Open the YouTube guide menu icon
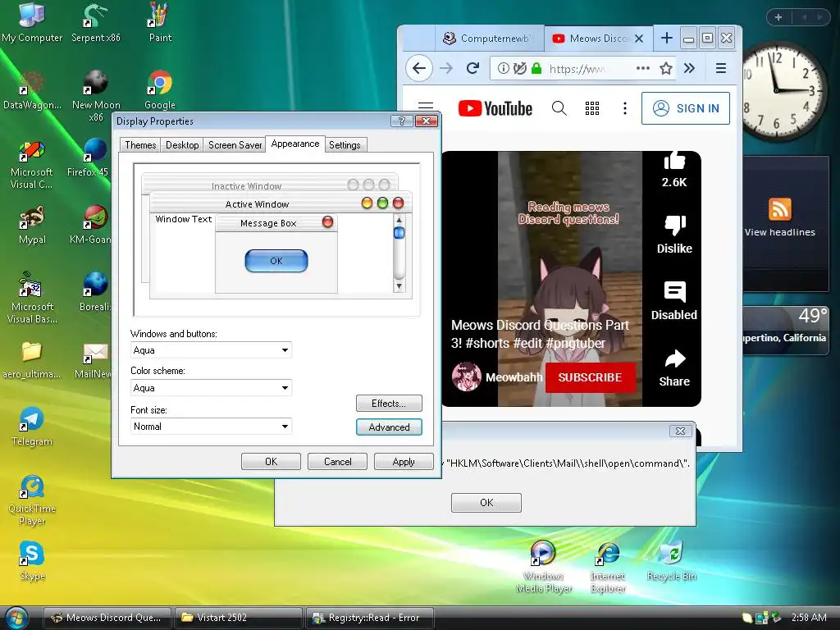 426,107
